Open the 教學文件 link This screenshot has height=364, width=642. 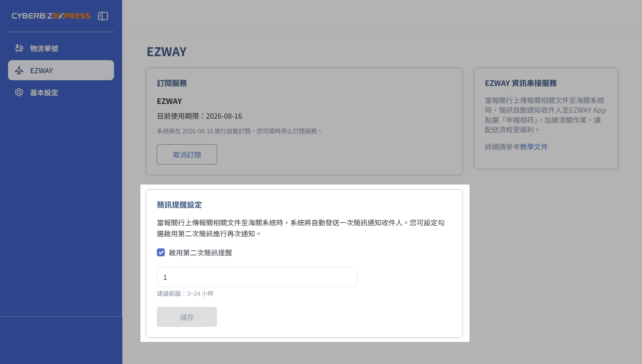534,147
